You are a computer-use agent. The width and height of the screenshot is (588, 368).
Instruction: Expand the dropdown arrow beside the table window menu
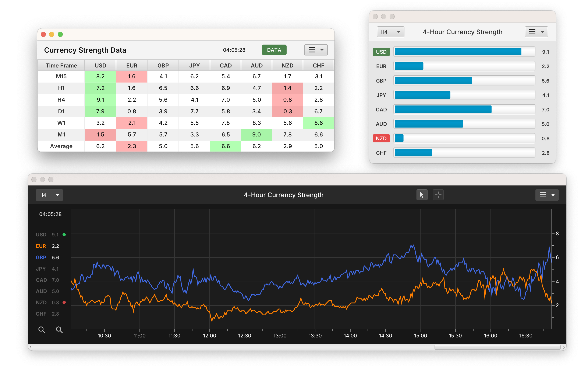[x=322, y=50]
